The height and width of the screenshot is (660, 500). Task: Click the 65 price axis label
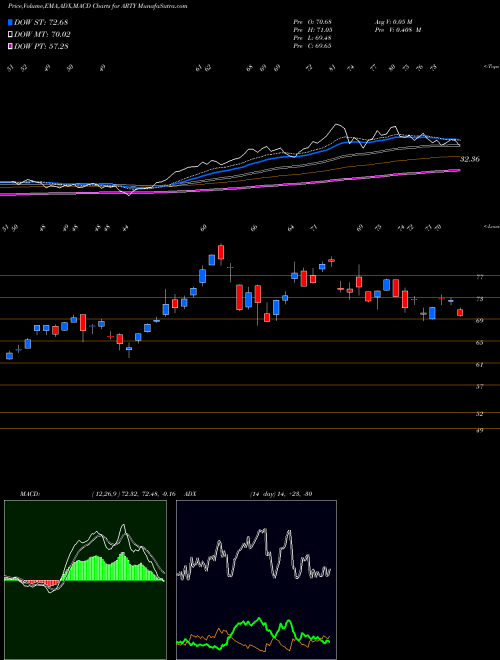tap(479, 343)
